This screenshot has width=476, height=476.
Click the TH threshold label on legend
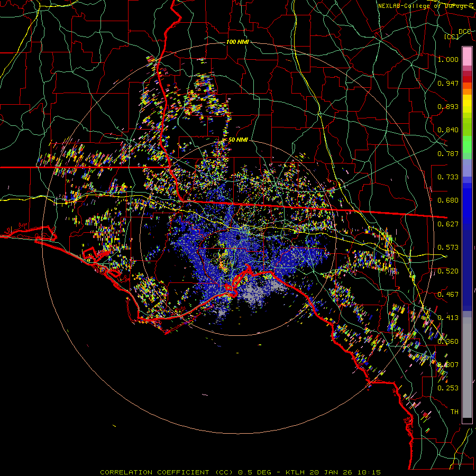click(454, 412)
